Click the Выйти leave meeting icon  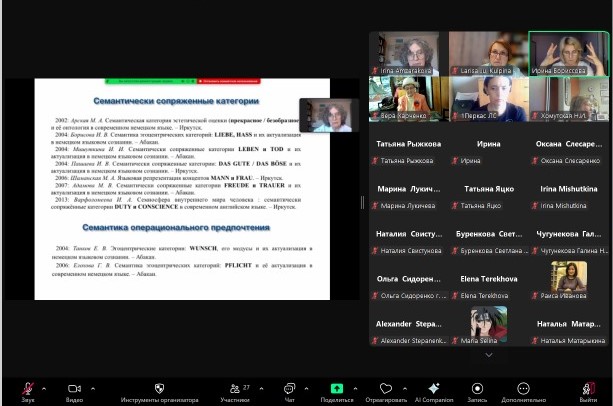click(x=588, y=388)
